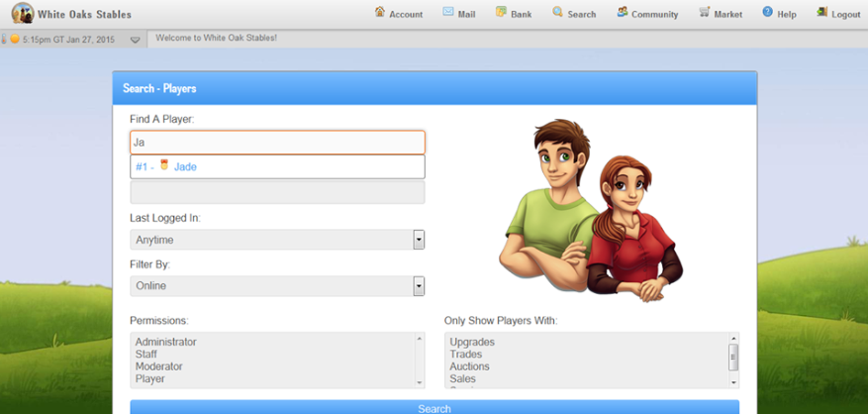Click the empty field below the suggestion
868x414 pixels.
pyautogui.click(x=277, y=192)
